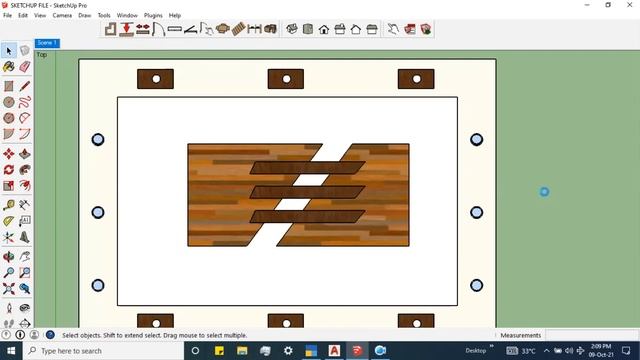Activate the Orbit tool
The width and height of the screenshot is (640, 360).
coord(9,257)
